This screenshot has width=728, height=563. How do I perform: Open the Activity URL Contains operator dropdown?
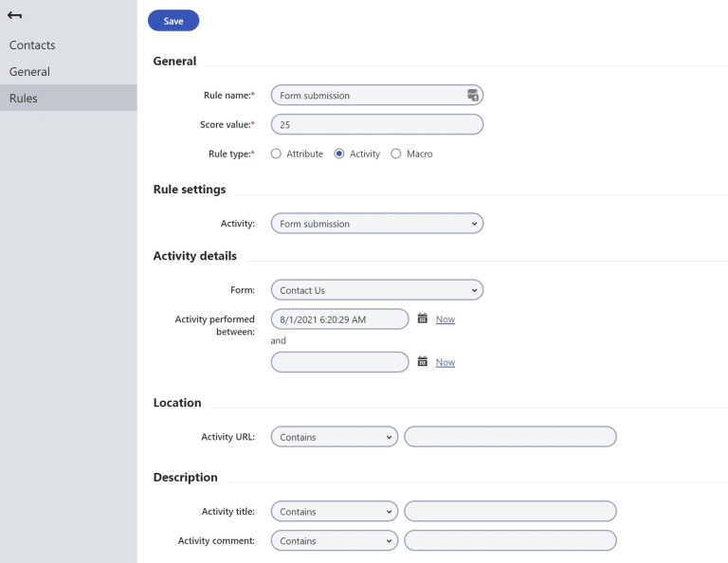pyautogui.click(x=335, y=437)
